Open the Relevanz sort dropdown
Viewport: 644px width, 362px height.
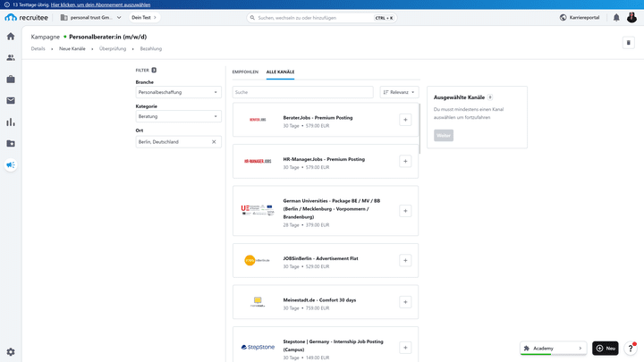click(399, 92)
